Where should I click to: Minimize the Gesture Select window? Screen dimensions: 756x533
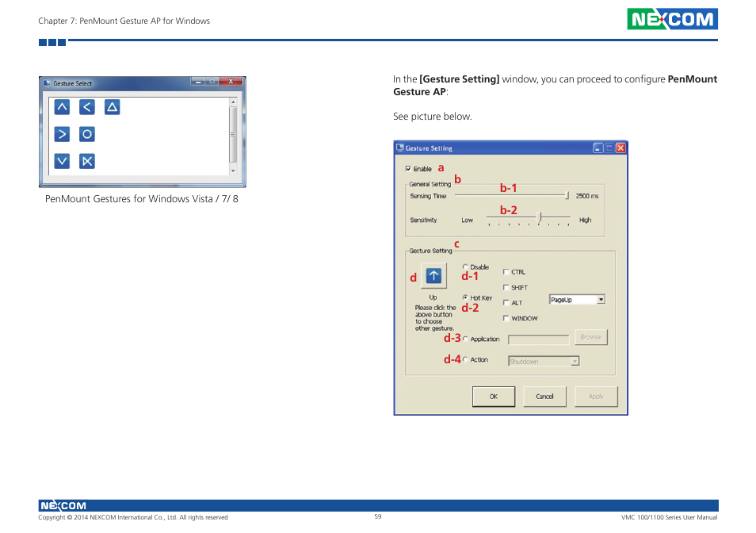(197, 82)
